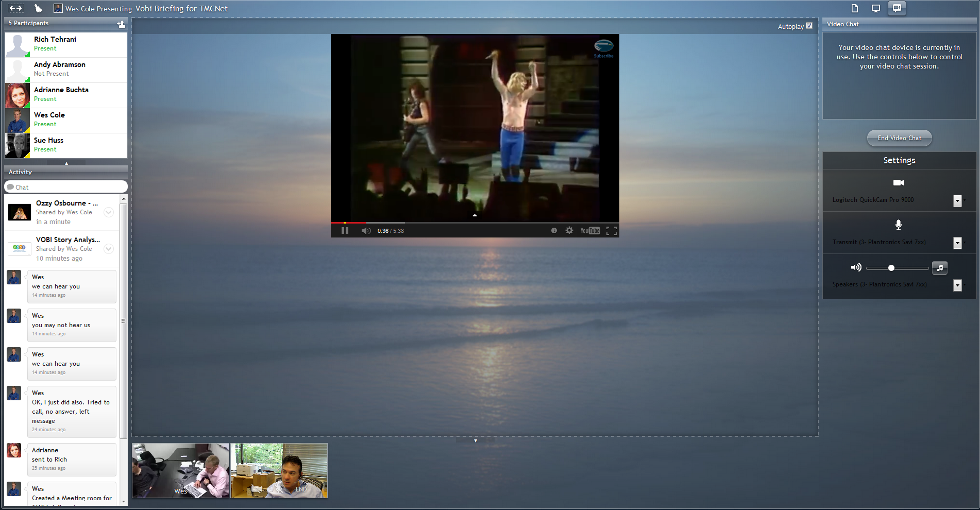Open the Logitech QuickCam camera dropdown
The width and height of the screenshot is (980, 510).
[x=957, y=200]
